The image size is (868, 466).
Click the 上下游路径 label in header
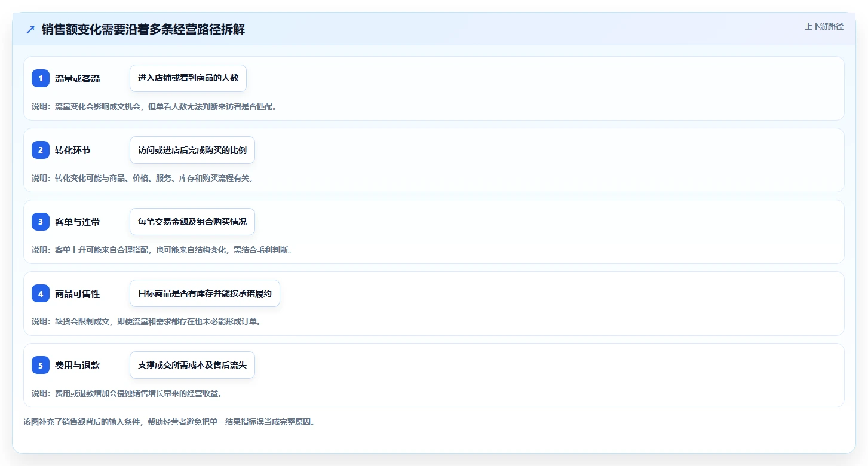(824, 26)
